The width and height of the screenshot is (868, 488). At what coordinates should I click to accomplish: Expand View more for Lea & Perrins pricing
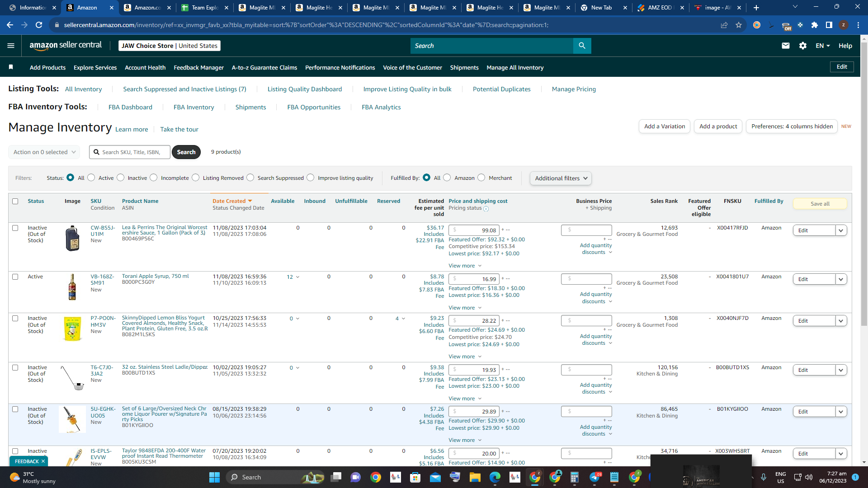click(x=465, y=266)
